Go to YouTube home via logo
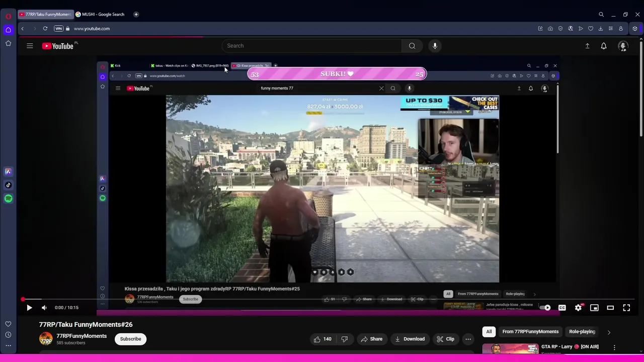This screenshot has height=362, width=644. tap(58, 46)
